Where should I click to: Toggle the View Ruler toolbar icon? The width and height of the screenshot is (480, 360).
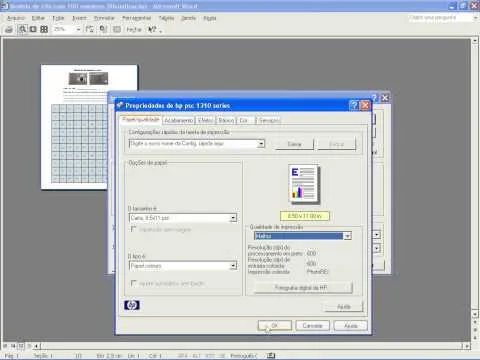pyautogui.click(x=90, y=29)
